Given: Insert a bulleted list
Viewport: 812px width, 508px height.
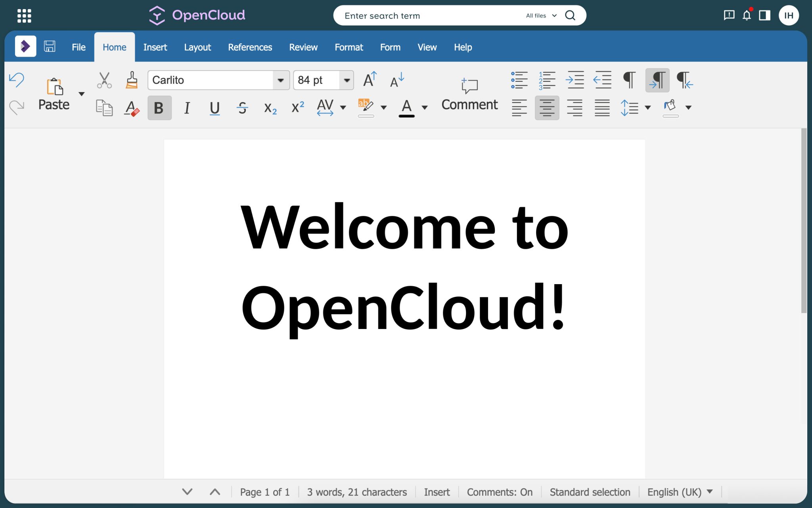Looking at the screenshot, I should click(520, 80).
